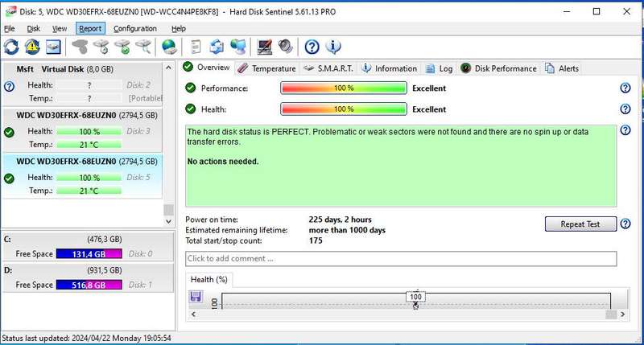Switch to the Overview tab
Viewport: 644px width, 345px height.
(x=207, y=68)
